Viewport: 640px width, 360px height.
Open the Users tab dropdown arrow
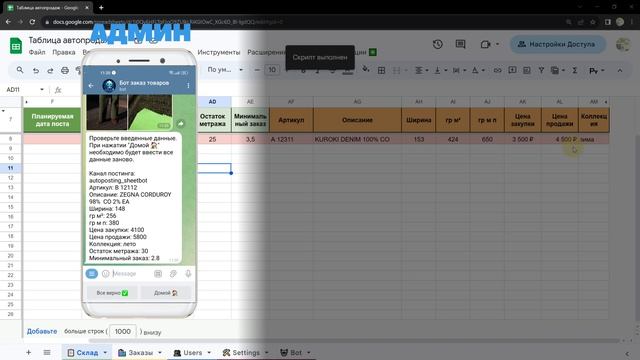[x=209, y=352]
